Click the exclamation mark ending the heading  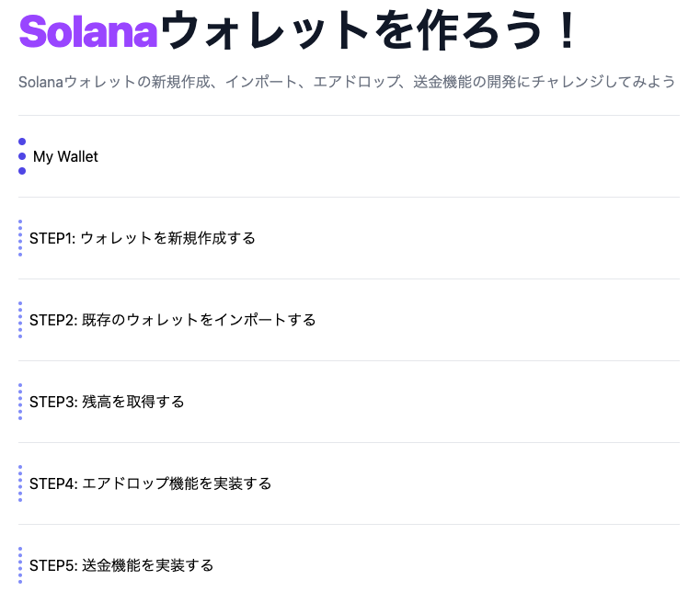pyautogui.click(x=568, y=30)
